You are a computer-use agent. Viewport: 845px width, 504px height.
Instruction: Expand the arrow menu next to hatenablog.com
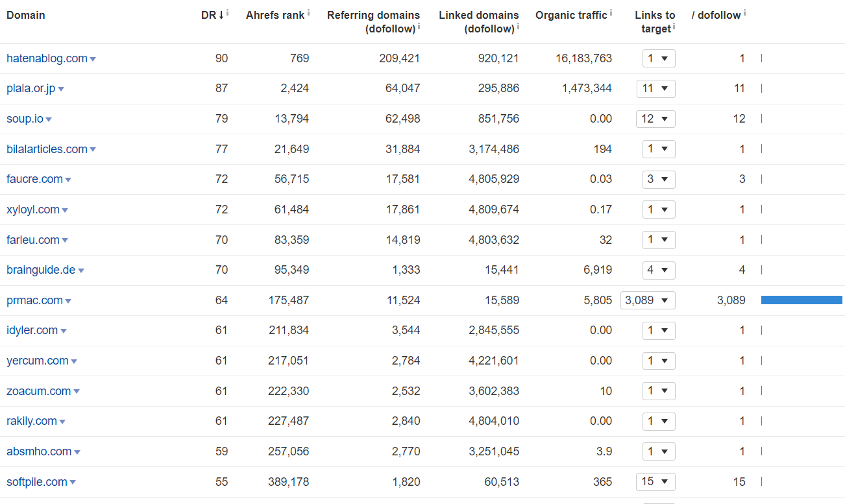coord(93,59)
